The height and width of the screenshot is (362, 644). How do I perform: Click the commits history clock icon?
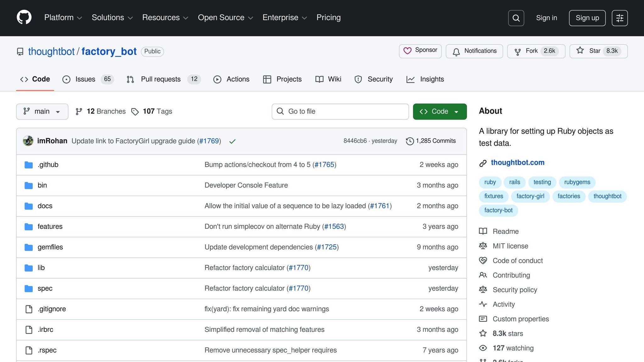click(x=410, y=141)
